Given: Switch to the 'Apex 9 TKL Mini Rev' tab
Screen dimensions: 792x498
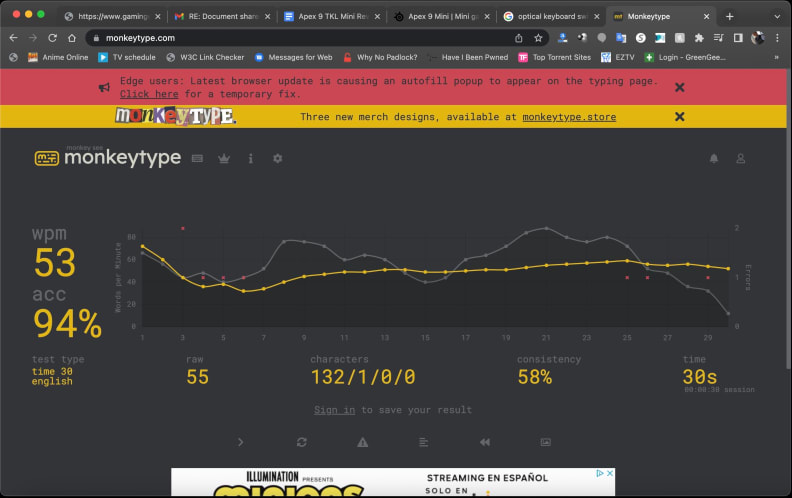Looking at the screenshot, I should pyautogui.click(x=331, y=16).
